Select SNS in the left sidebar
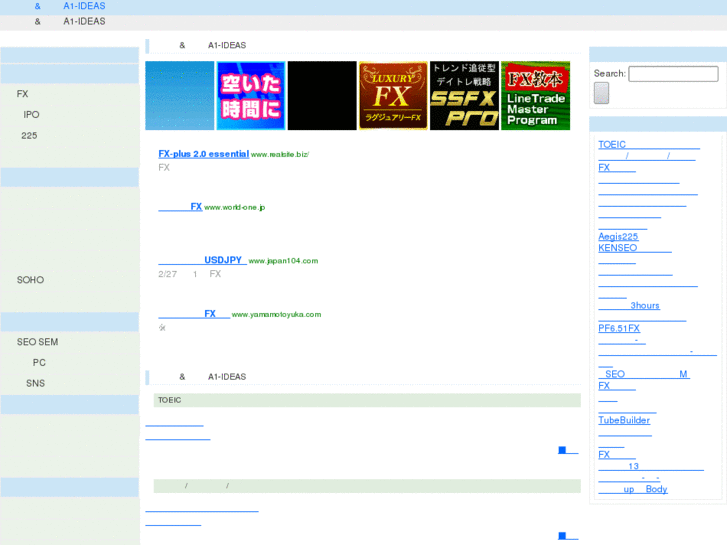 click(35, 383)
